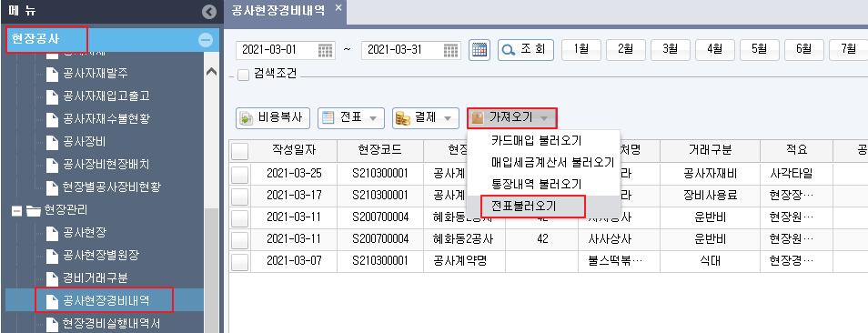Collapse the menu panel with arrow icon
The image size is (868, 333).
[x=208, y=11]
